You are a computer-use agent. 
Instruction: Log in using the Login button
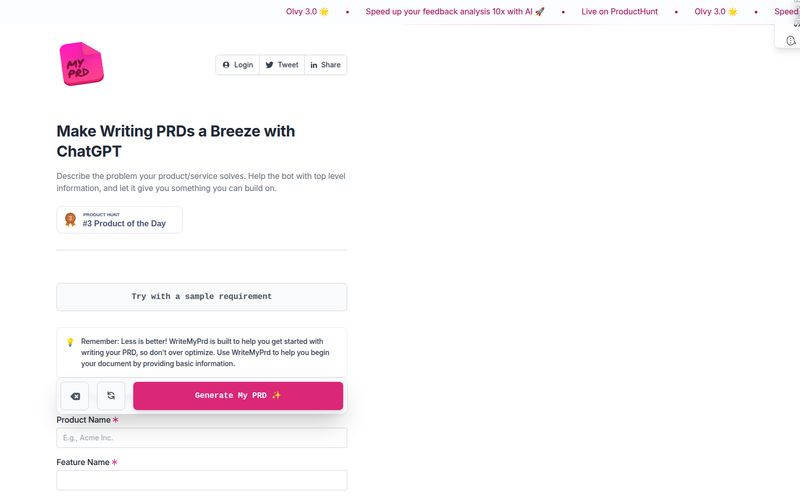pyautogui.click(x=238, y=65)
